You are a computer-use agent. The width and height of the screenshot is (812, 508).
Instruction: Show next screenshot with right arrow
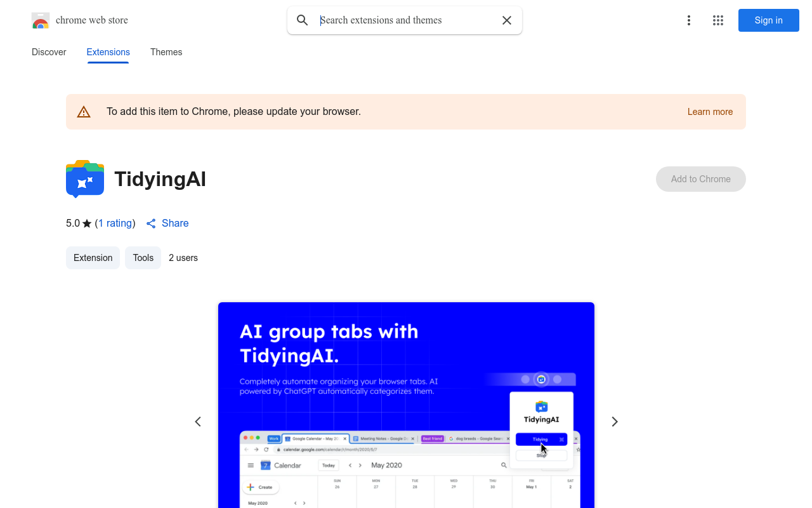click(x=614, y=422)
